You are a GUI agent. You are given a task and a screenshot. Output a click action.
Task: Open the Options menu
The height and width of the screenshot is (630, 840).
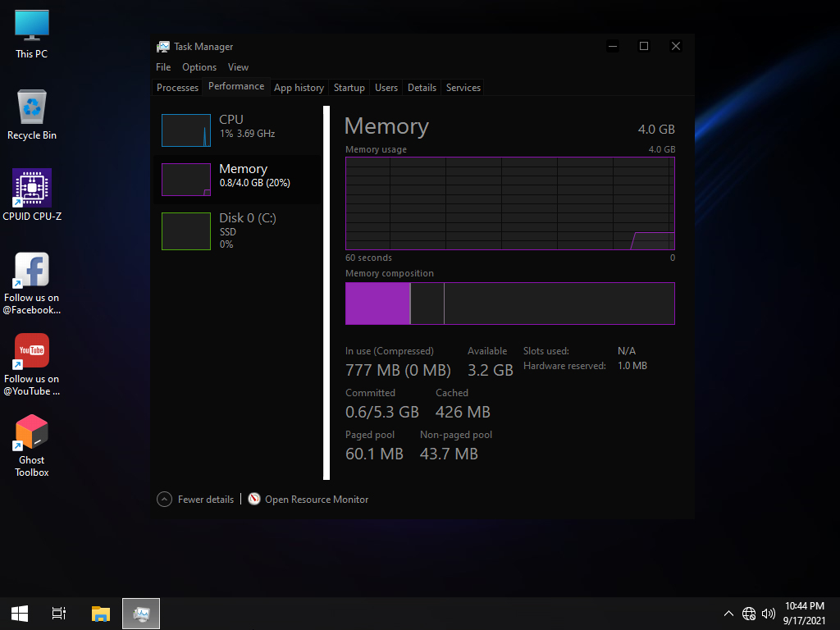(199, 67)
